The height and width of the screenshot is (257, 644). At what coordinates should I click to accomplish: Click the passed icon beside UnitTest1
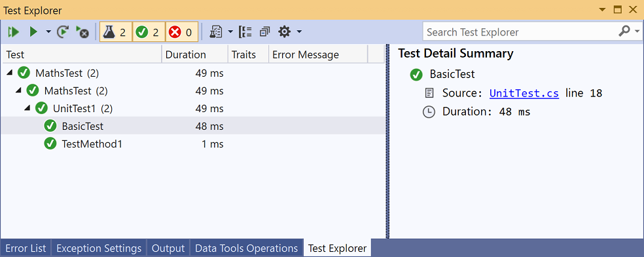click(x=41, y=108)
